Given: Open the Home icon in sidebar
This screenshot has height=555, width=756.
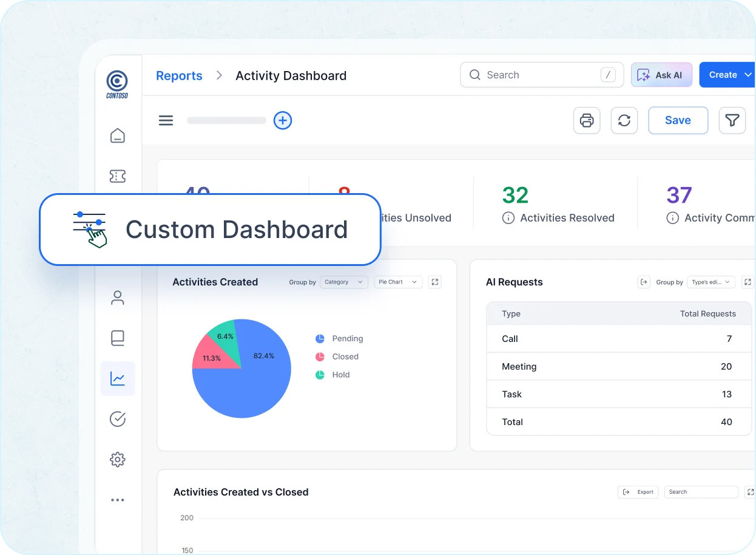Looking at the screenshot, I should [118, 135].
